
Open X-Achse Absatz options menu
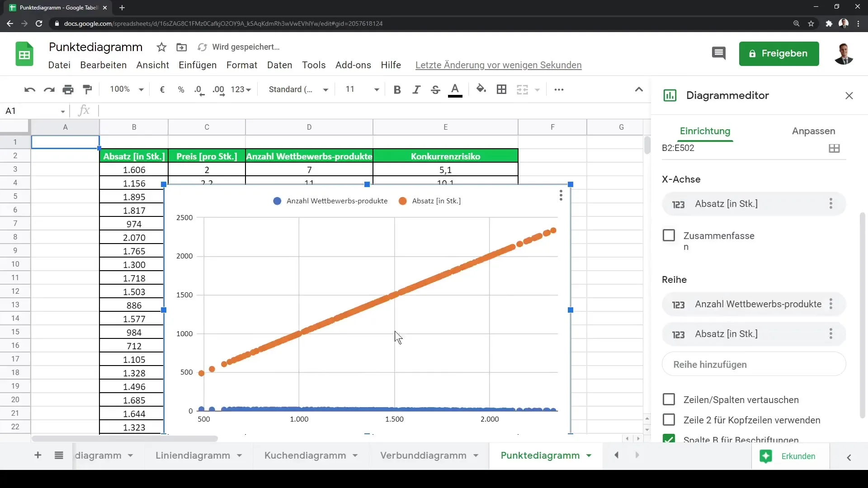pos(831,204)
